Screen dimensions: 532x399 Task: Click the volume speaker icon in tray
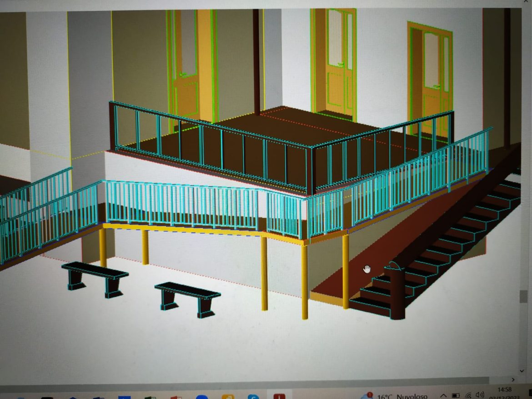(x=479, y=395)
